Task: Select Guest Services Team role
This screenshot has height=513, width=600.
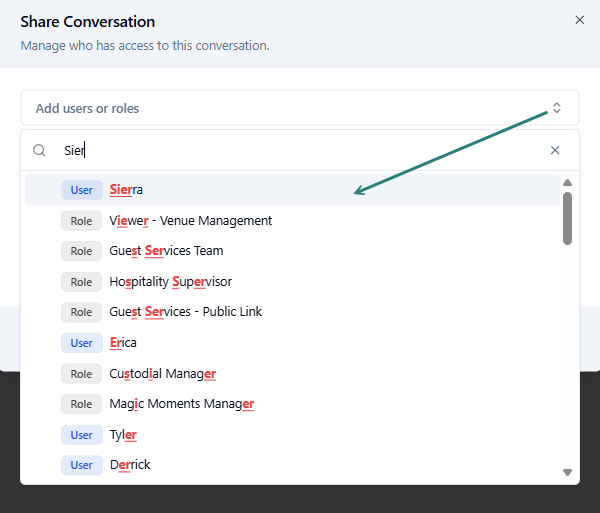Action: pos(166,251)
